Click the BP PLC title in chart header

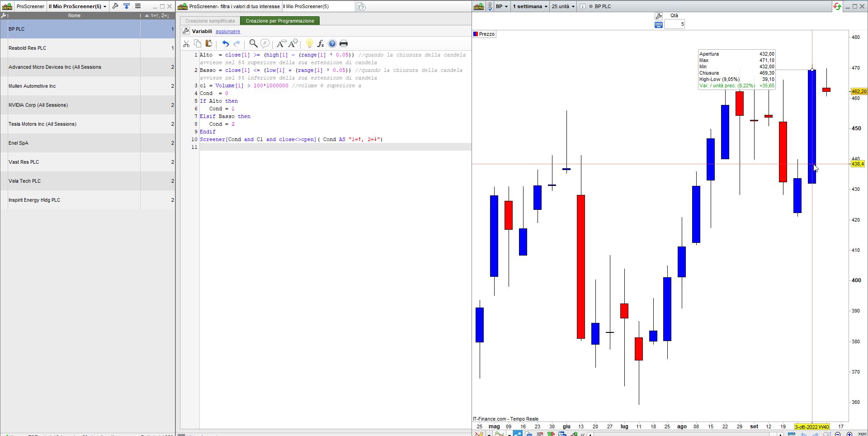(603, 6)
